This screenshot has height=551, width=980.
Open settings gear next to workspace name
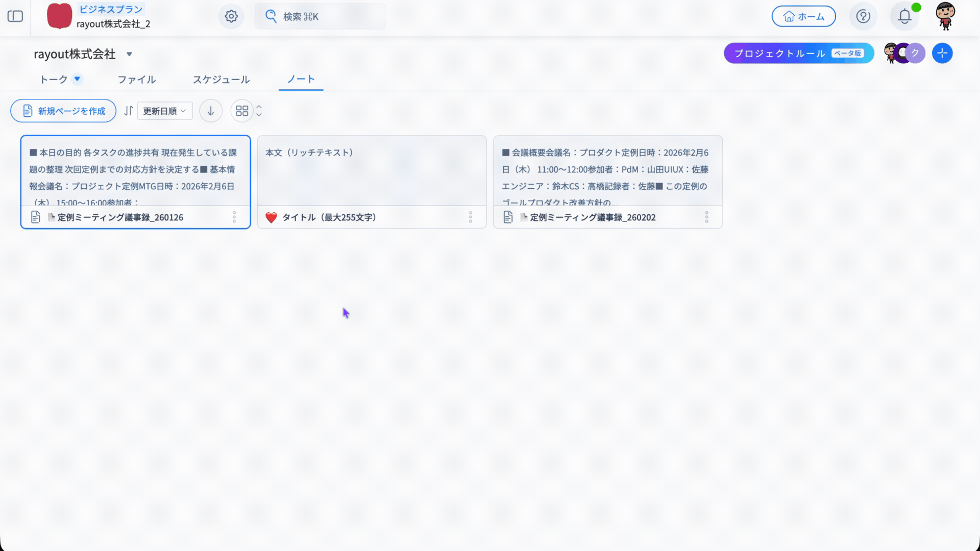[x=231, y=16]
